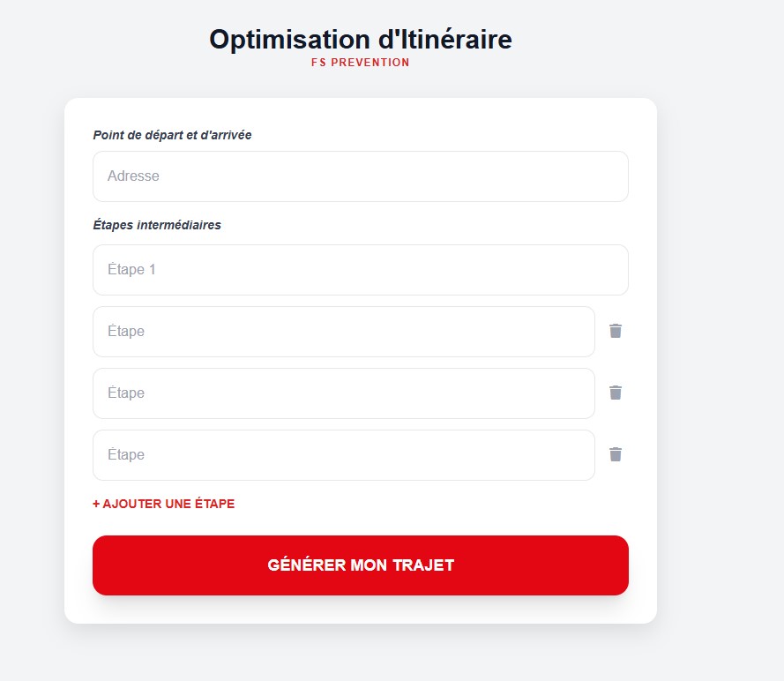
Task: Click the Étapes intermédiaires heading
Action: [x=157, y=225]
